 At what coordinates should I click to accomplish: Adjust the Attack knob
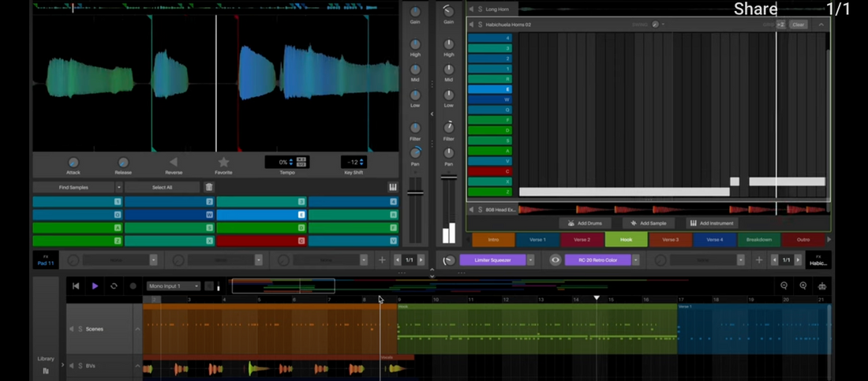(73, 162)
